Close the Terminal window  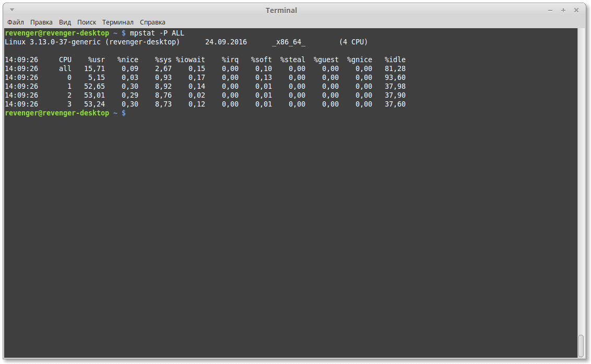click(x=576, y=10)
